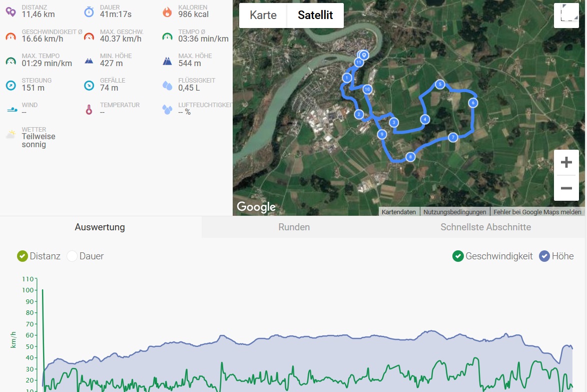The width and height of the screenshot is (587, 392).
Task: Click the Wetter partly sunny icon
Action: coord(11,134)
